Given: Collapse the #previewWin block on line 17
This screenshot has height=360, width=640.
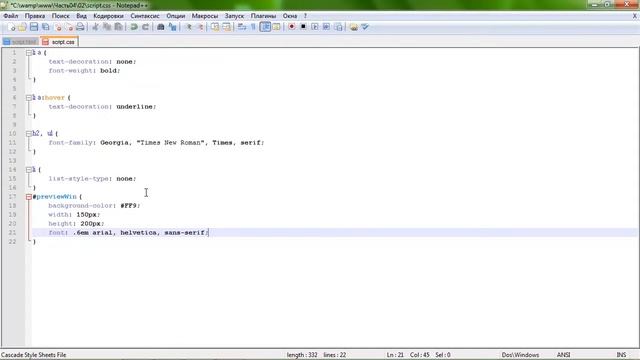Looking at the screenshot, I should point(29,197).
